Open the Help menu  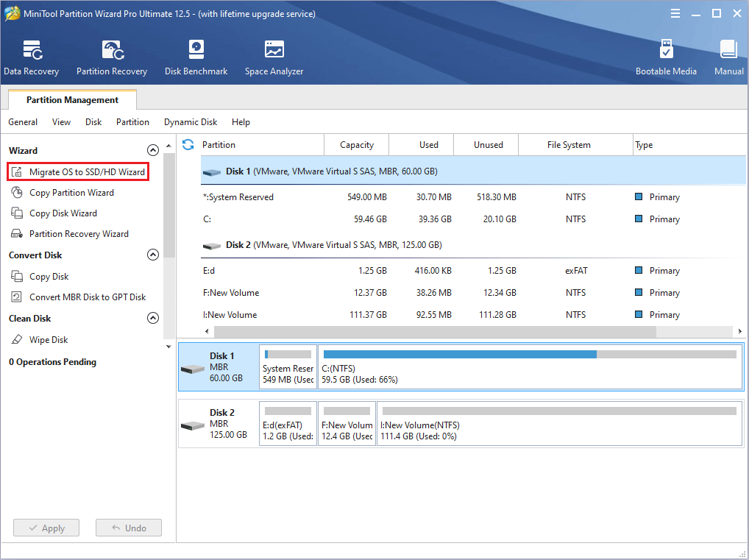click(x=241, y=122)
